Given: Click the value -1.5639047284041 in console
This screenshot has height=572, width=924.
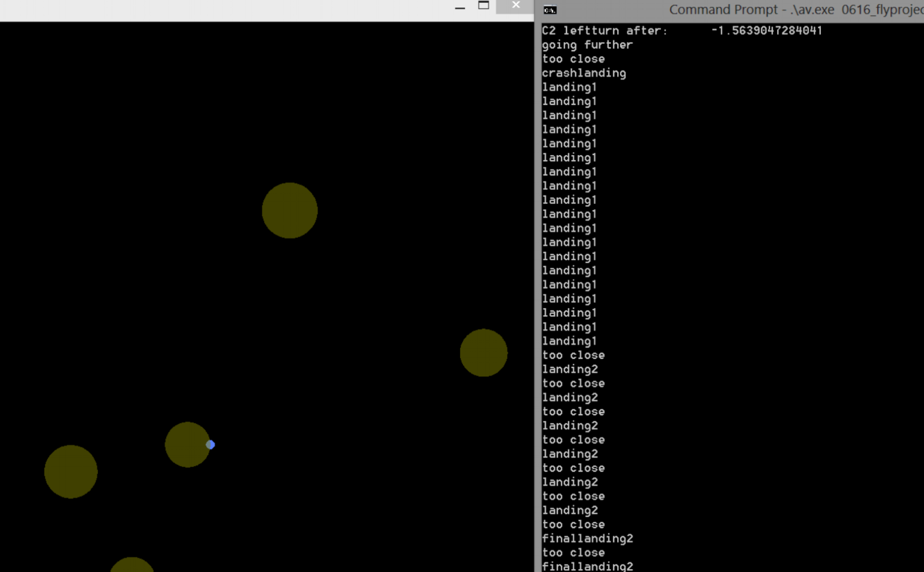Looking at the screenshot, I should coord(766,30).
